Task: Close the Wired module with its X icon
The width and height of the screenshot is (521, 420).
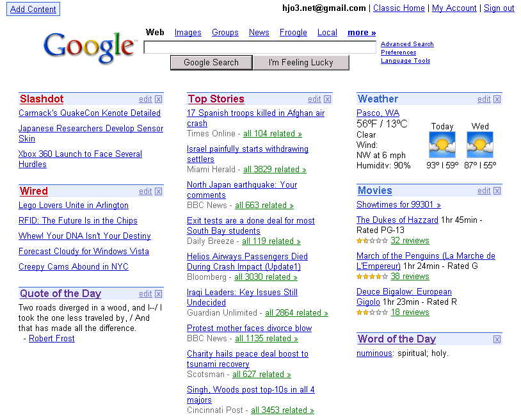Action: (x=159, y=191)
